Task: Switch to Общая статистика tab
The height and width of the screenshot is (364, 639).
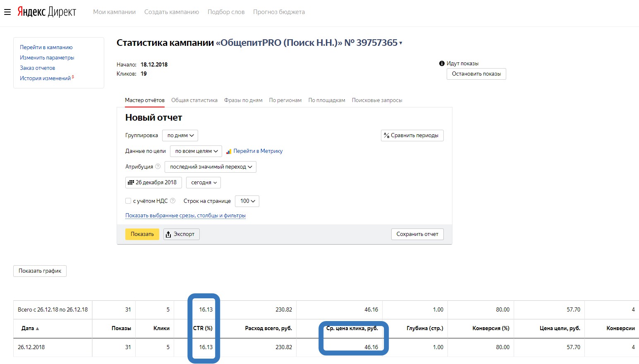Action: point(194,100)
